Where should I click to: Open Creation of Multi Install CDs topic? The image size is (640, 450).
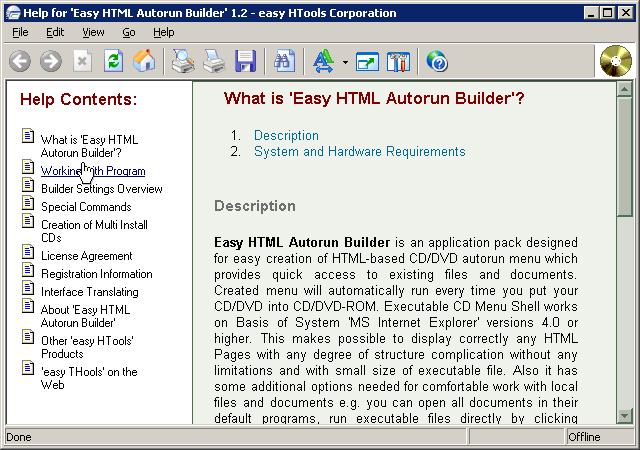pyautogui.click(x=94, y=231)
